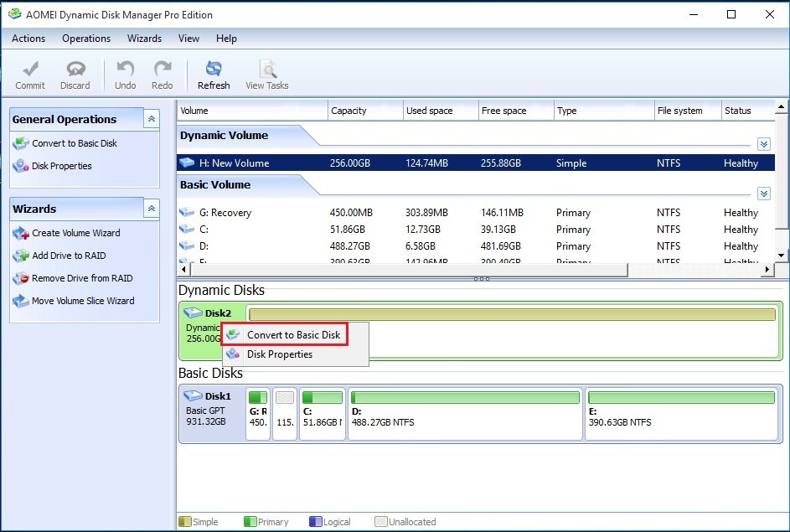This screenshot has width=790, height=532.
Task: Collapse the Basic Volume group
Action: tap(763, 194)
